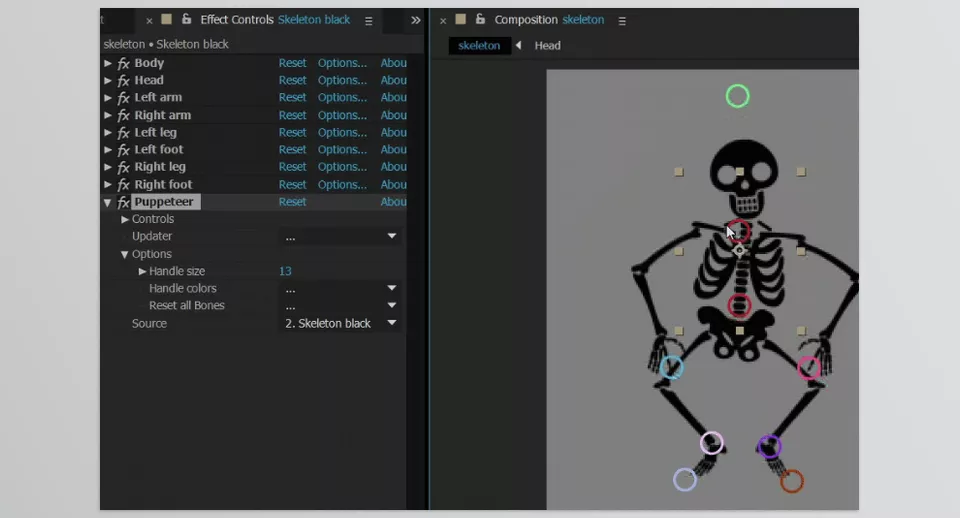Toggle the fx switch for Right arm effect
Viewport: 960px width, 518px height.
point(123,115)
